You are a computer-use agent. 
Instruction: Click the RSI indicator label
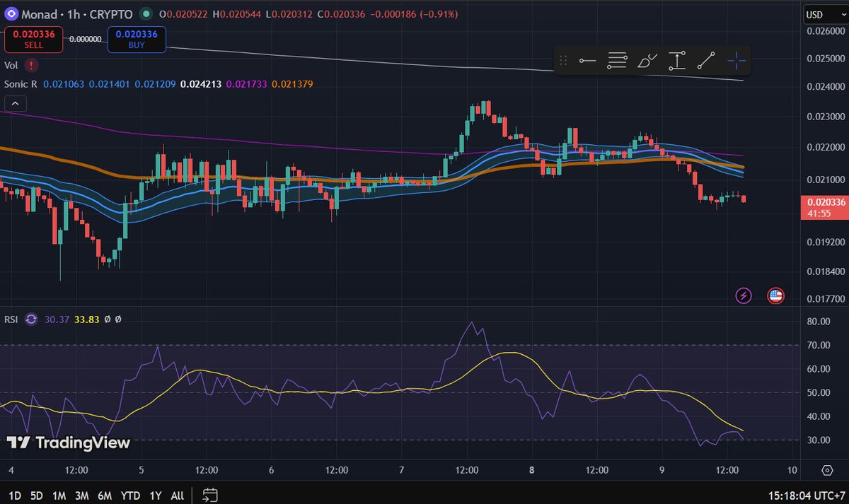12,320
